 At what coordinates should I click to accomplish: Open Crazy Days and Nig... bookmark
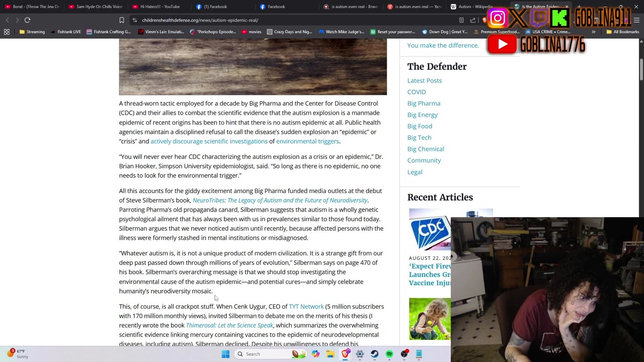[289, 32]
